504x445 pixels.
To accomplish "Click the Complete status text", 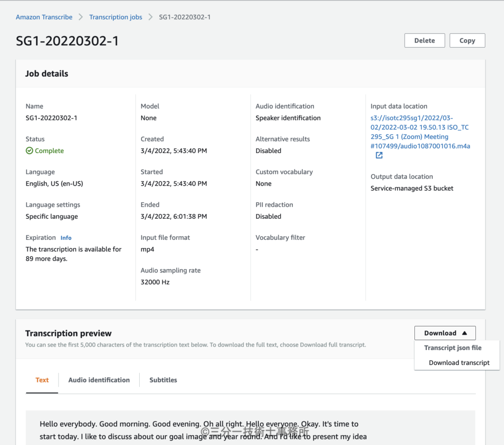I will [x=49, y=150].
